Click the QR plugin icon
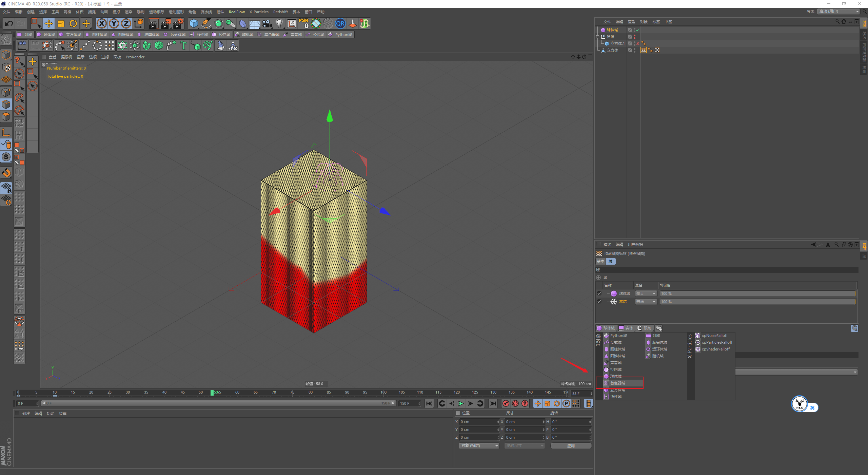The height and width of the screenshot is (475, 868). [340, 23]
